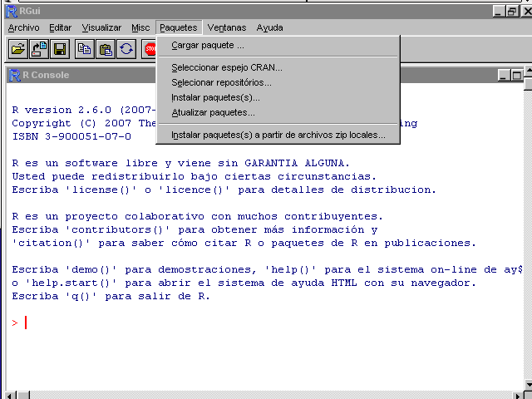Select Atualizar paquetes menu entry

[213, 112]
